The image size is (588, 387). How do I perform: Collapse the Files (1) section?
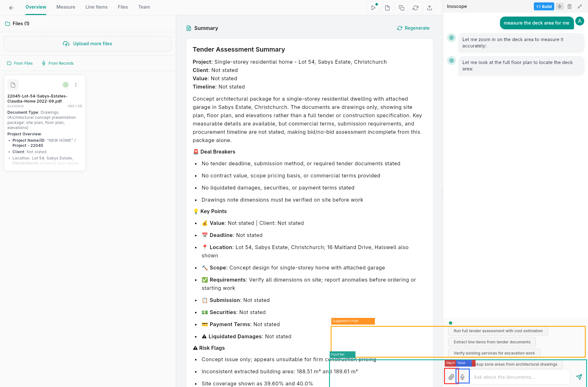coord(17,23)
